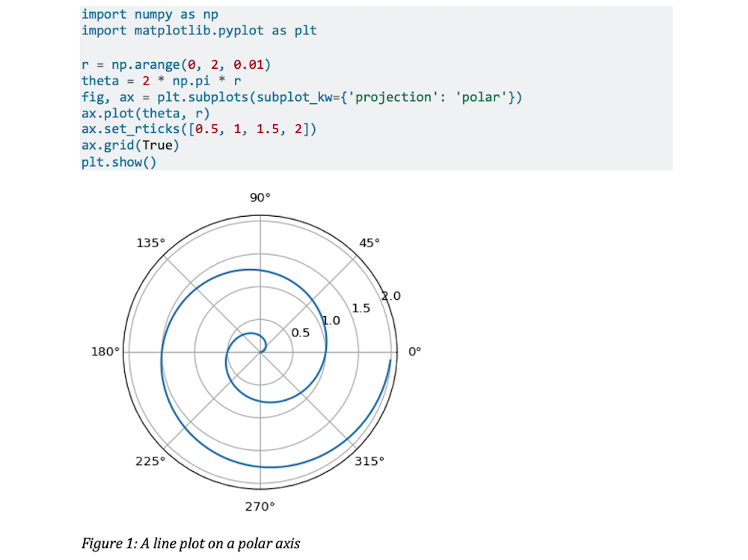Click the 'import matplotlib.pyplot as plt' line
Image resolution: width=748 pixels, height=560 pixels.
point(199,31)
